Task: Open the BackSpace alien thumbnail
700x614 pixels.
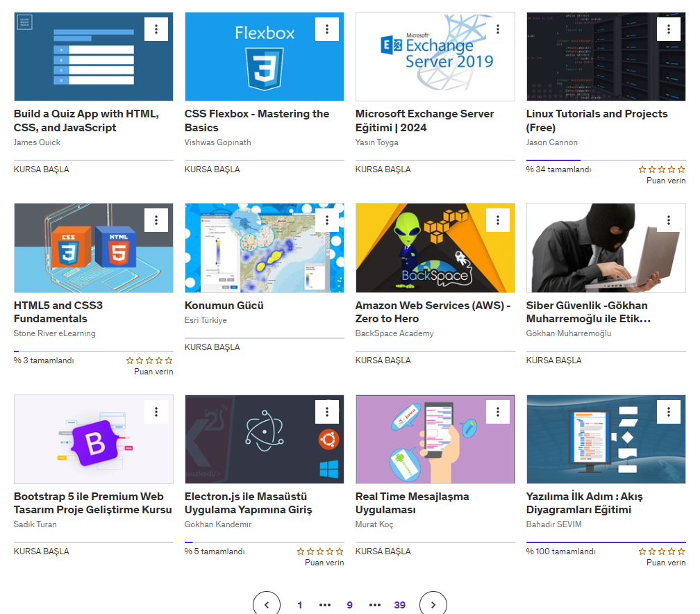Action: [x=435, y=248]
